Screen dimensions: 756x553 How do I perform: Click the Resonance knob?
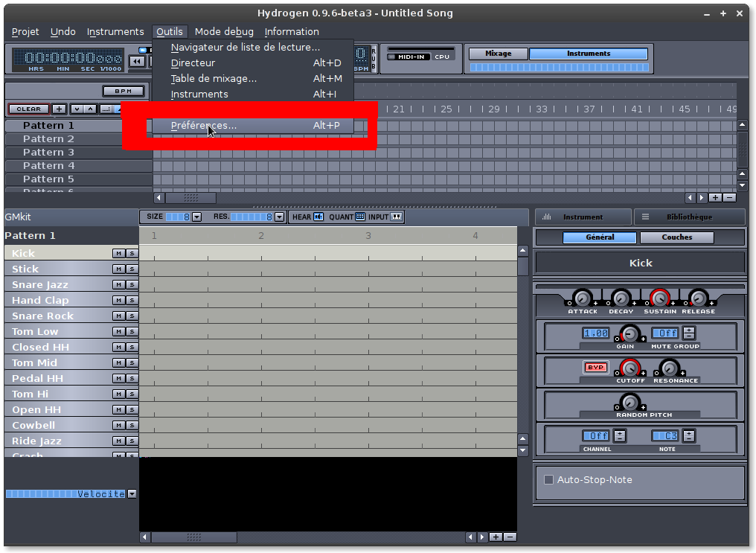669,368
